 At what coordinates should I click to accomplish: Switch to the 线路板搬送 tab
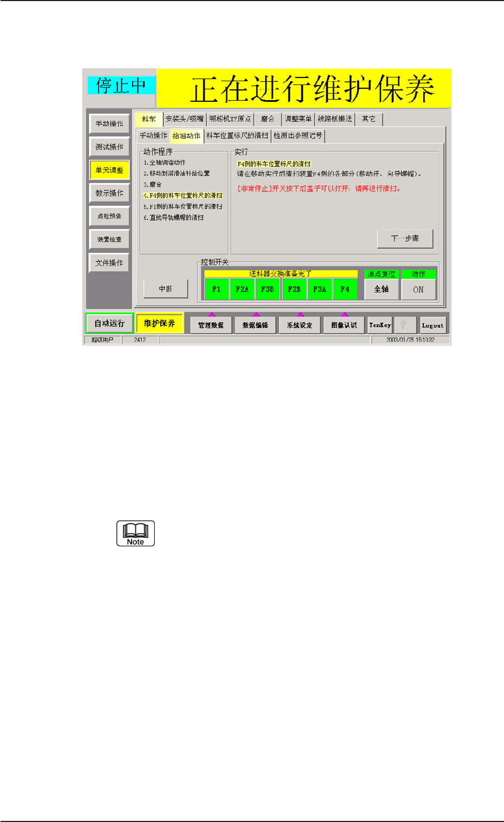(x=335, y=119)
